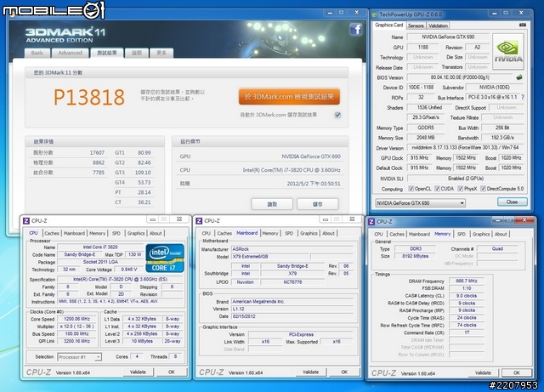Click the DRAM Frequency 666.7 MHz value

467,281
